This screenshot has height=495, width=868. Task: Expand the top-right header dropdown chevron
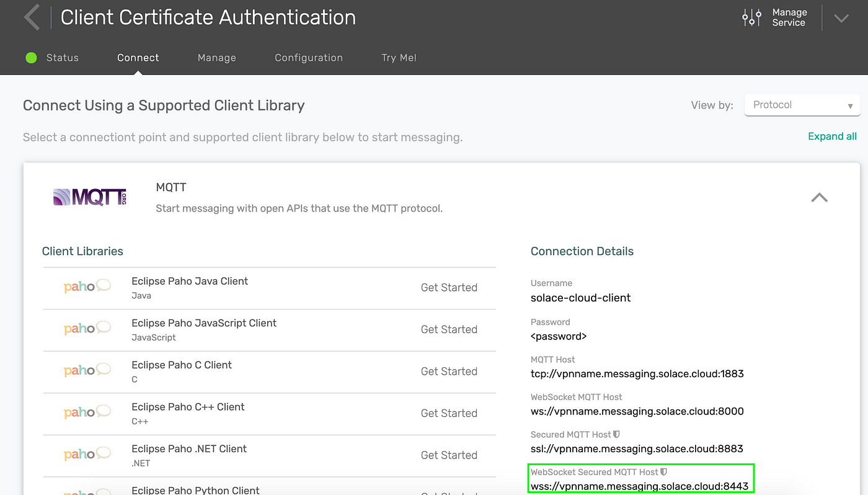(x=841, y=18)
